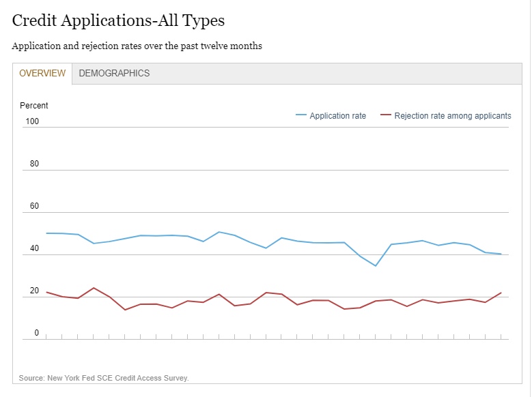This screenshot has height=397, width=532.
Task: Select the OVERVIEW tab
Action: pos(42,74)
